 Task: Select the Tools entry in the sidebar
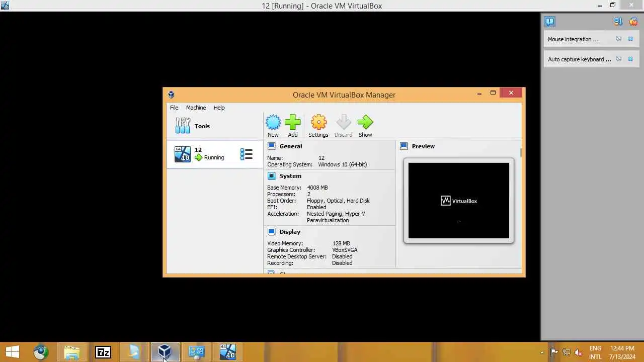215,126
